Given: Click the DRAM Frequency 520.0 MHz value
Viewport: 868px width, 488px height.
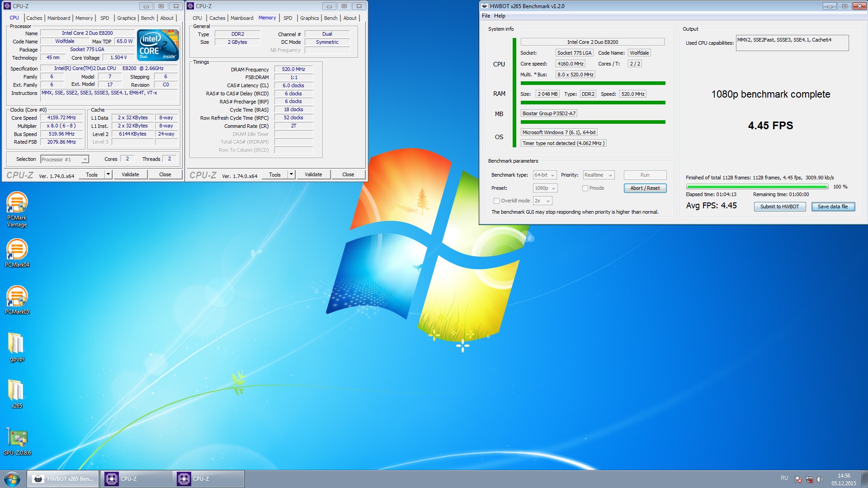Looking at the screenshot, I should tap(293, 69).
